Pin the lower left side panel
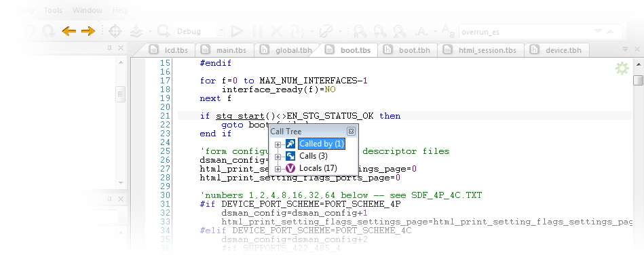 [109, 199]
